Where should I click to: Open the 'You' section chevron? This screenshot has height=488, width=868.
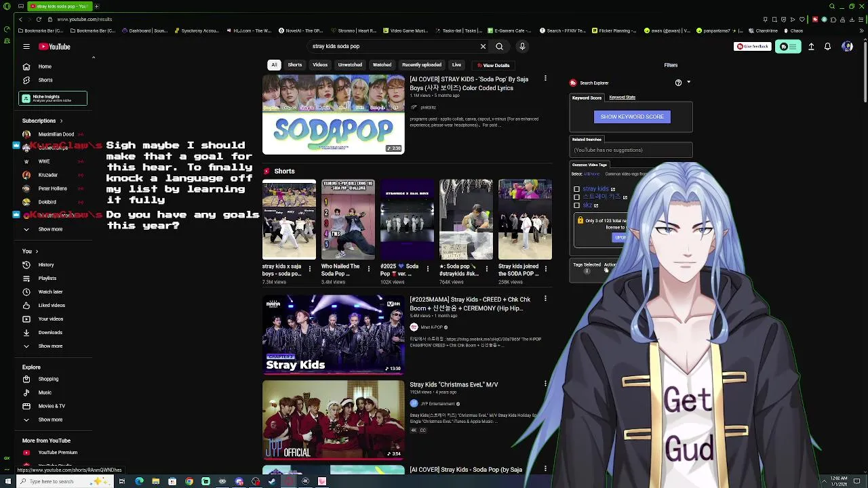point(37,251)
